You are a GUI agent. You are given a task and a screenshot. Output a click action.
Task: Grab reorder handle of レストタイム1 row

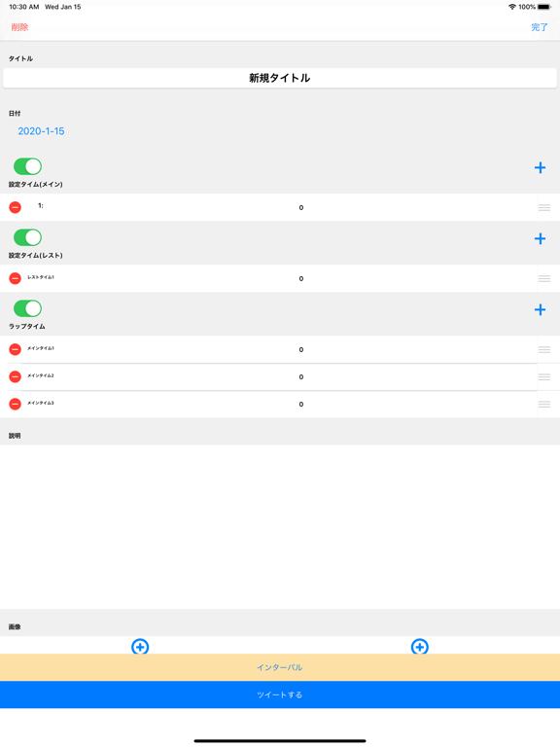point(544,278)
